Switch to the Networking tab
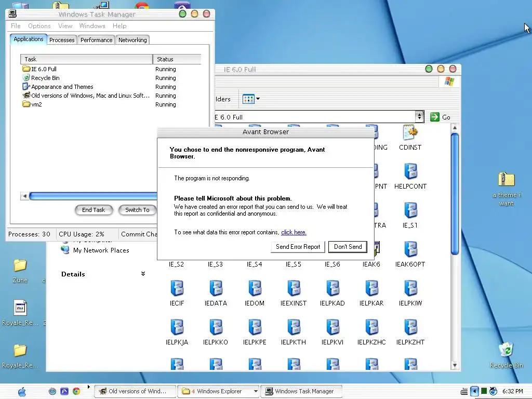 click(132, 40)
